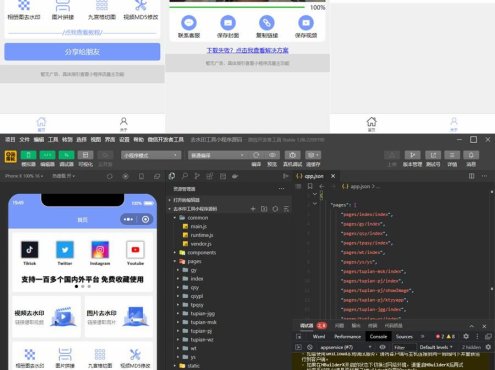Click the clear console icon

(310, 347)
